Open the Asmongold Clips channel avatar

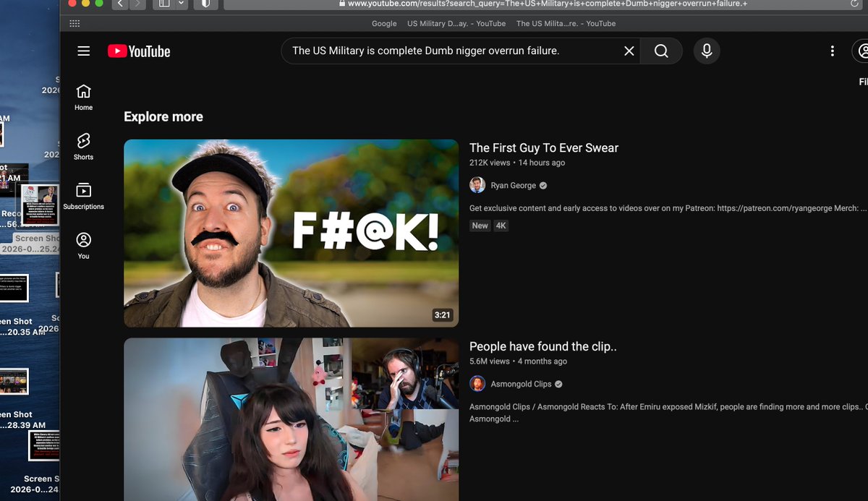(x=477, y=384)
